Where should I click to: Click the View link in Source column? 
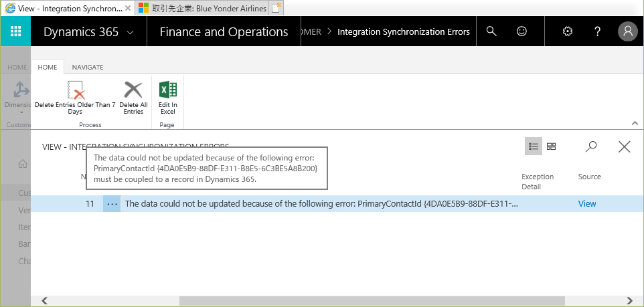(x=587, y=203)
